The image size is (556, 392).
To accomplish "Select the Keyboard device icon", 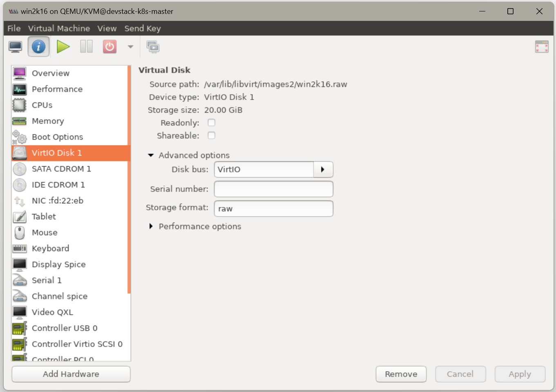I will [x=20, y=248].
